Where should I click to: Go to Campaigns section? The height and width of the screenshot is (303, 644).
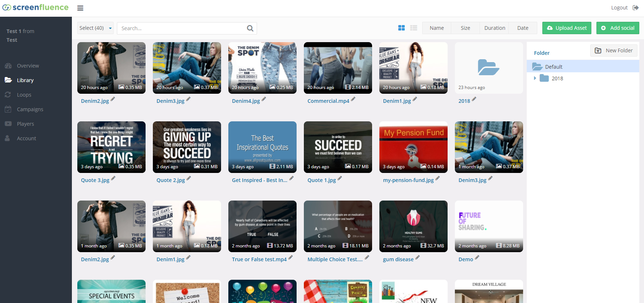tap(30, 109)
